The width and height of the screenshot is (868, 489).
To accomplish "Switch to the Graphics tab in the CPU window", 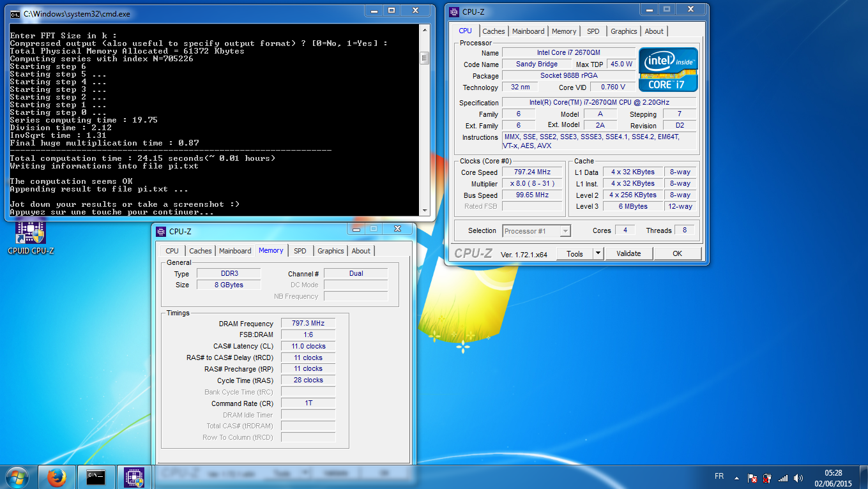I will (x=624, y=31).
